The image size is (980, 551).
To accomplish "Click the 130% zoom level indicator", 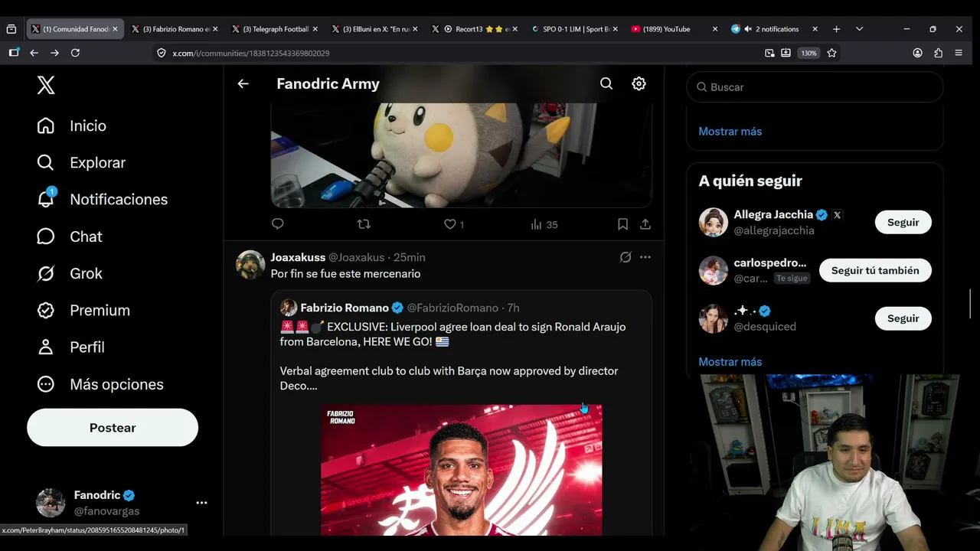I will pos(808,54).
